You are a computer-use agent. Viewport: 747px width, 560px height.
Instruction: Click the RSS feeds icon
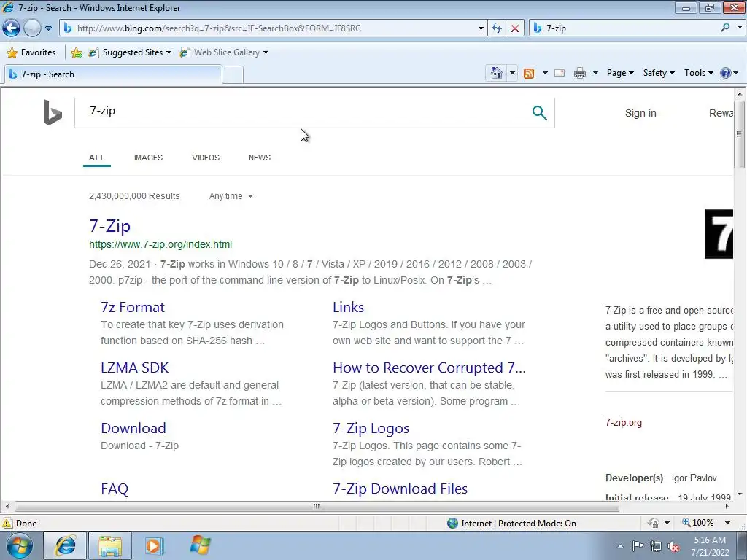coord(529,73)
